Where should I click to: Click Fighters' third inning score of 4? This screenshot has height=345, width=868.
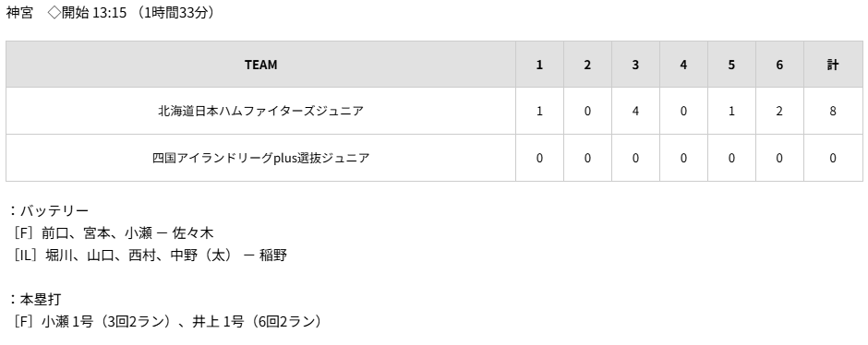point(635,111)
